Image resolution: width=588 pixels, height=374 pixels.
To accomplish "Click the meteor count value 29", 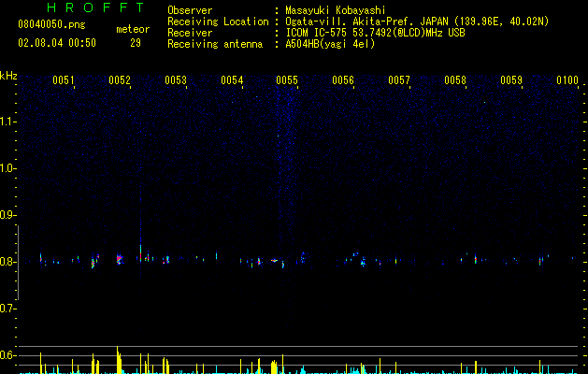I will (x=136, y=43).
